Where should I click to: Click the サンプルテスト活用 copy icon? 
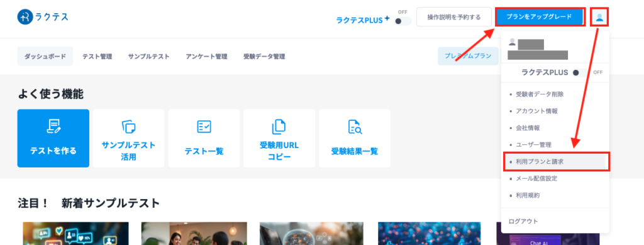click(128, 127)
